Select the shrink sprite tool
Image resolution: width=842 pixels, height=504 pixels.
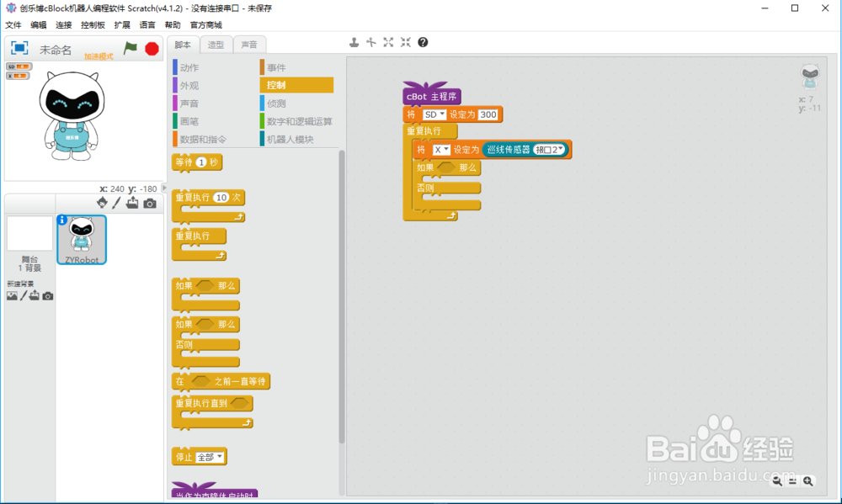point(405,41)
